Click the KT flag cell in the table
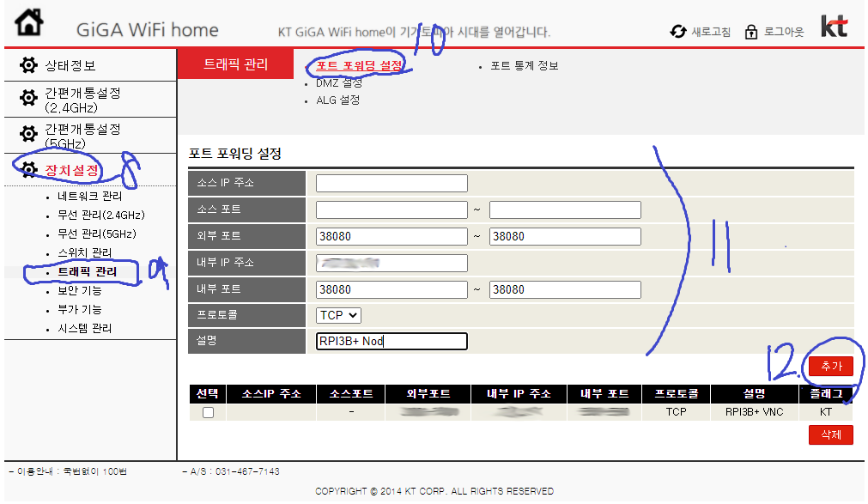 tap(825, 412)
